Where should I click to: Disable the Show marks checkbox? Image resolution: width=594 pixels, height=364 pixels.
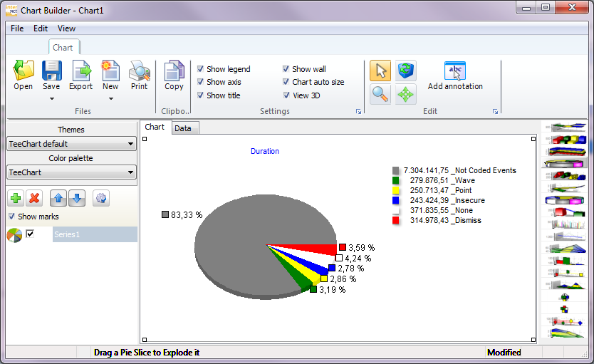coord(11,217)
